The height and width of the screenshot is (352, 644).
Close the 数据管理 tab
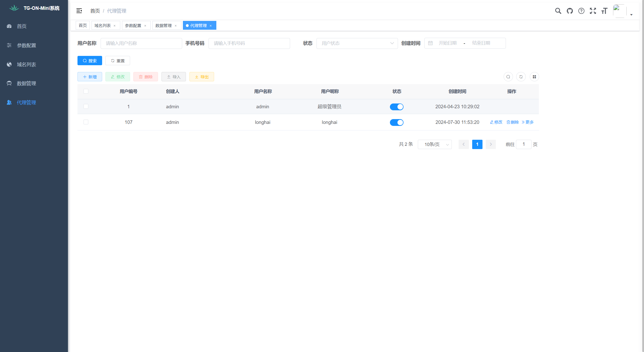[x=176, y=26]
